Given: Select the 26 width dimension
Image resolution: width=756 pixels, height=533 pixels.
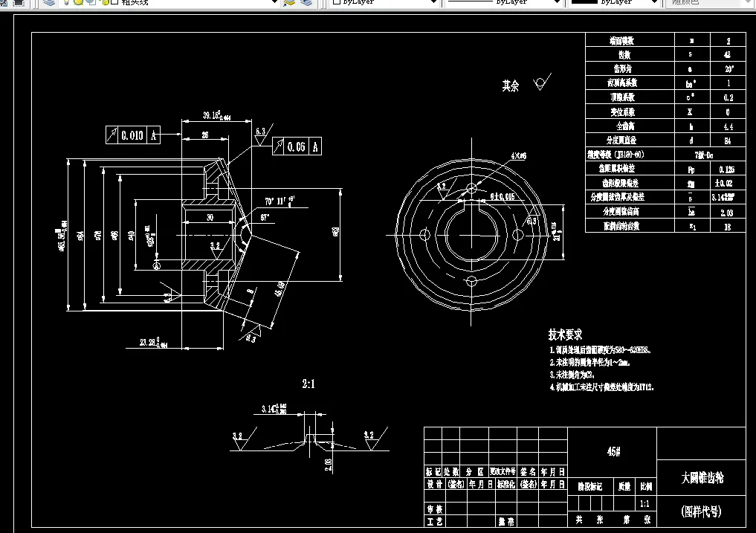Looking at the screenshot, I should 205,135.
